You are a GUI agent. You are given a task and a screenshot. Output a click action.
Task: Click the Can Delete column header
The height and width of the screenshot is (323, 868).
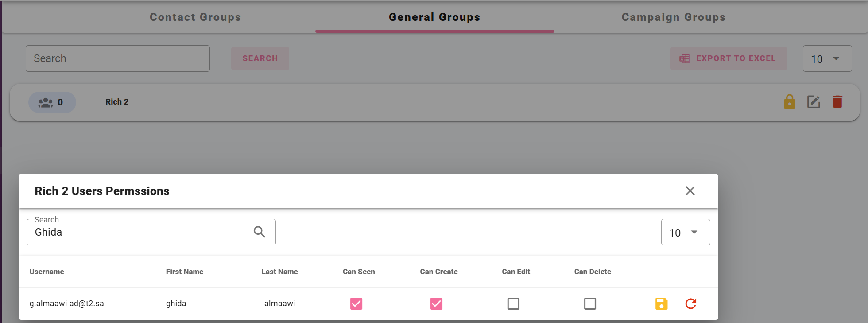coord(593,272)
